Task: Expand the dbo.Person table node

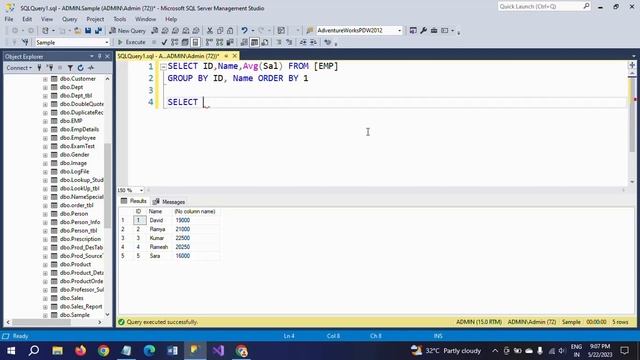Action: tap(45, 214)
